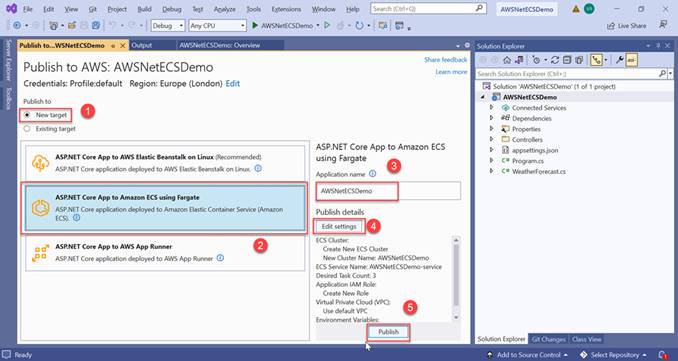Switch to the Output tab
678x361 pixels.
pos(141,45)
